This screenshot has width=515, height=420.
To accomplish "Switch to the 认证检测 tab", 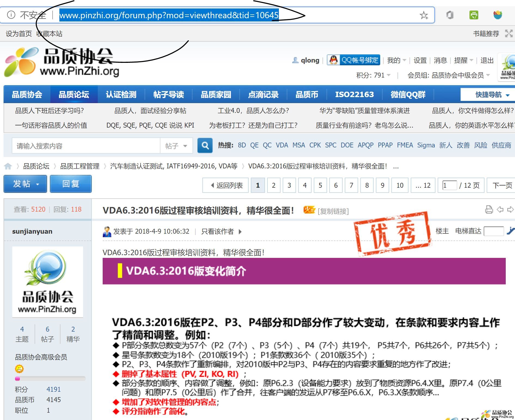I will pos(121,95).
